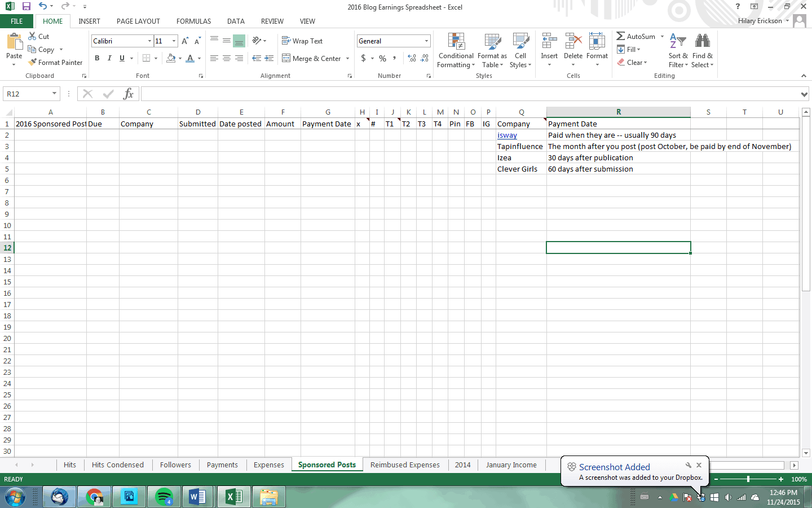
Task: Increase font size with the larger A icon
Action: point(185,41)
